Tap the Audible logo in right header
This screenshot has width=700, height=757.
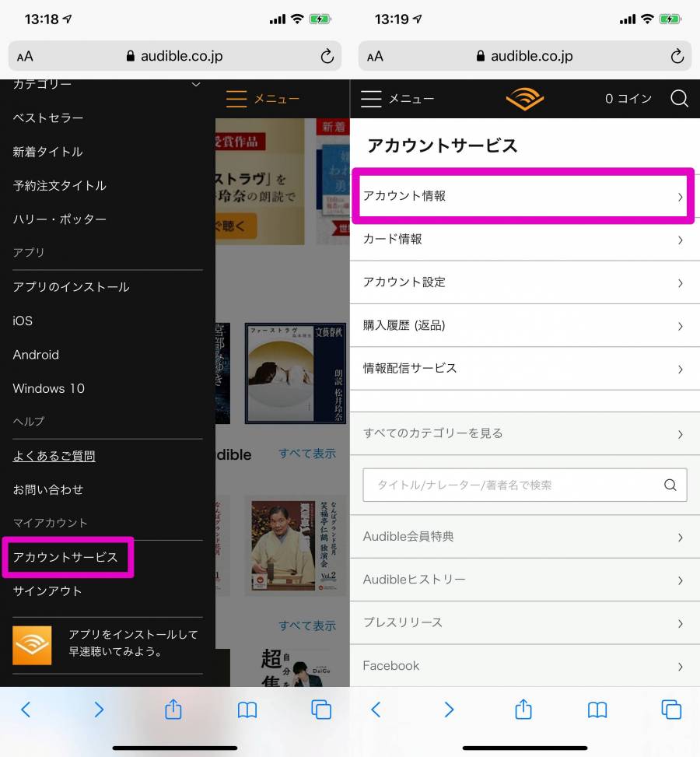[525, 99]
